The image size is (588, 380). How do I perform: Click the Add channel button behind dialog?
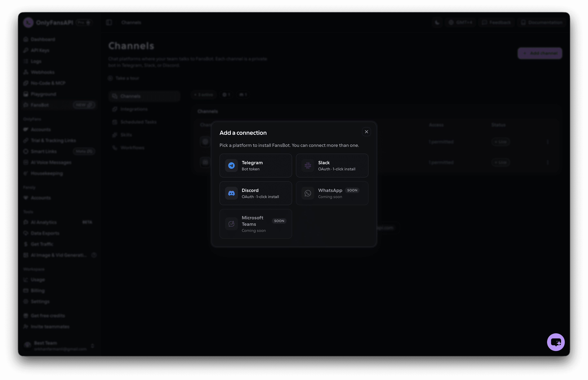coord(540,53)
